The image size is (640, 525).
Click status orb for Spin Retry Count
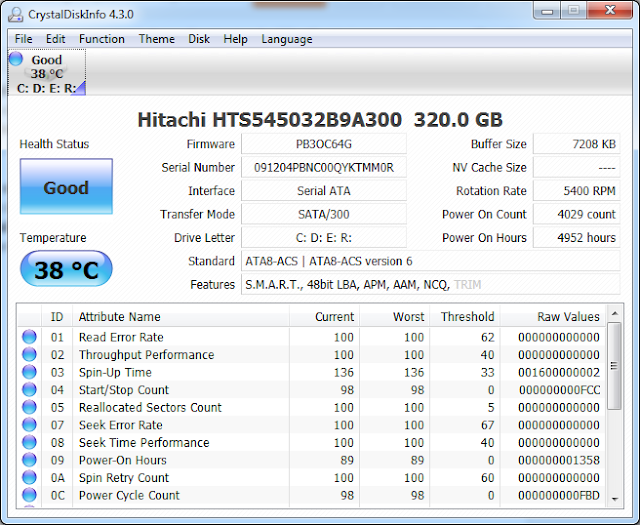coord(29,477)
